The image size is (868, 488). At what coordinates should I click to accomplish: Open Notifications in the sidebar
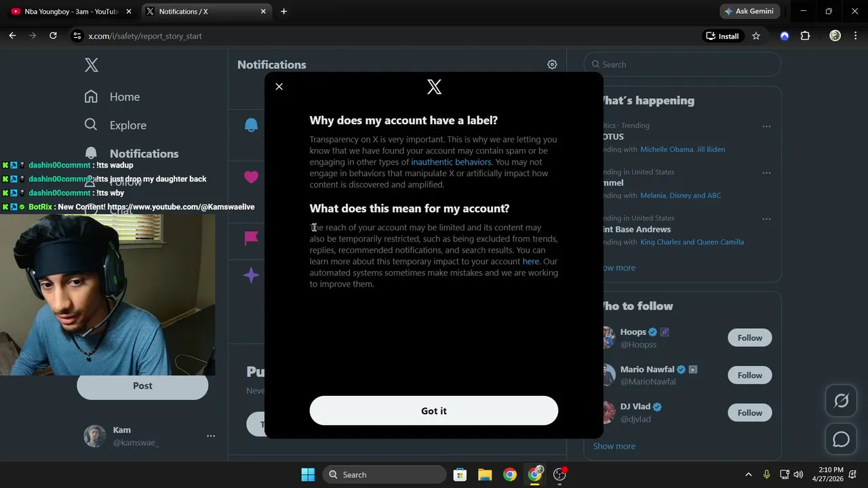pos(144,154)
